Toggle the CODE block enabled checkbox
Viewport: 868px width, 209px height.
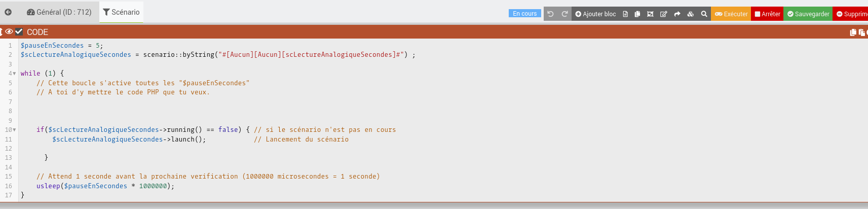point(19,31)
